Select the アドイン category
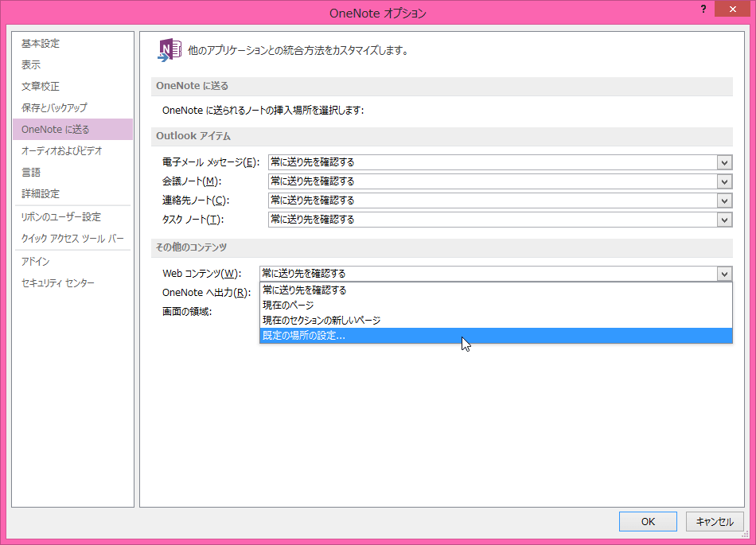 coord(72,261)
